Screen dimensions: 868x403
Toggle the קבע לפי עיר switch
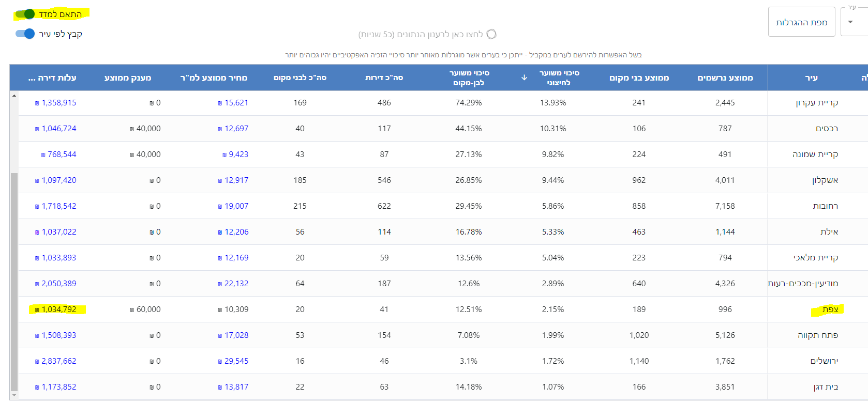click(x=25, y=34)
